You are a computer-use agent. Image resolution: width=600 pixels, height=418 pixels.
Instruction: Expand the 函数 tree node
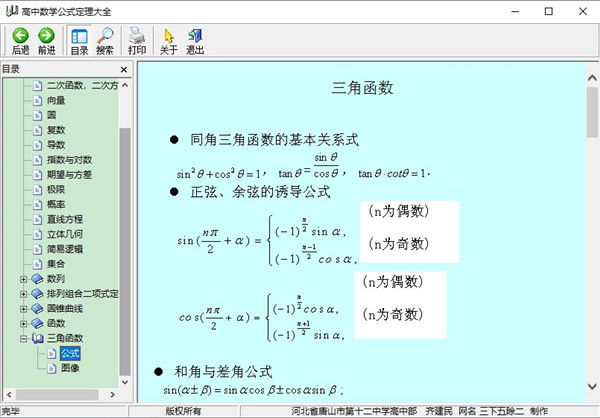click(23, 324)
